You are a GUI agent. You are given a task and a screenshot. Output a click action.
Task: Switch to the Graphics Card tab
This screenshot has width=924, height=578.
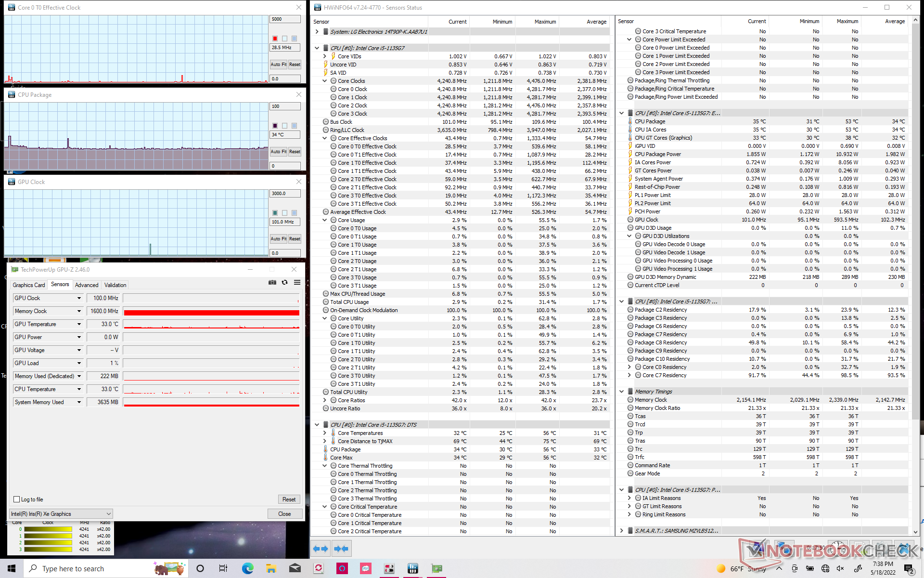[29, 285]
